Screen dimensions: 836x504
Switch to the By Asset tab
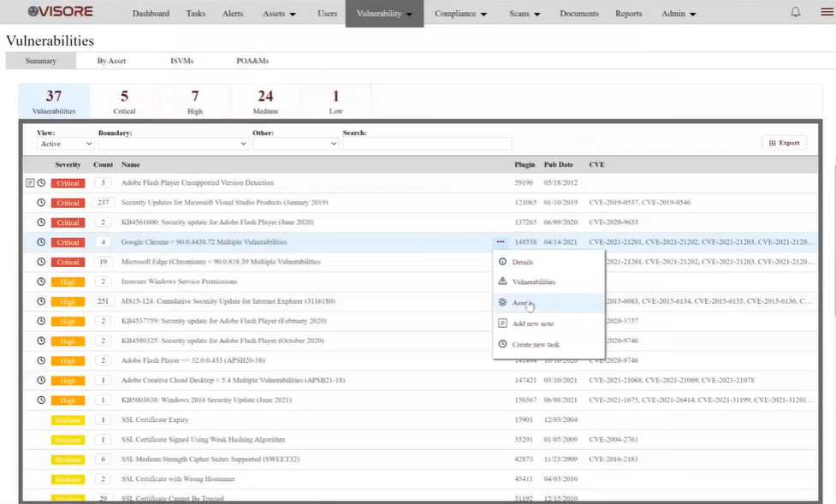click(111, 61)
